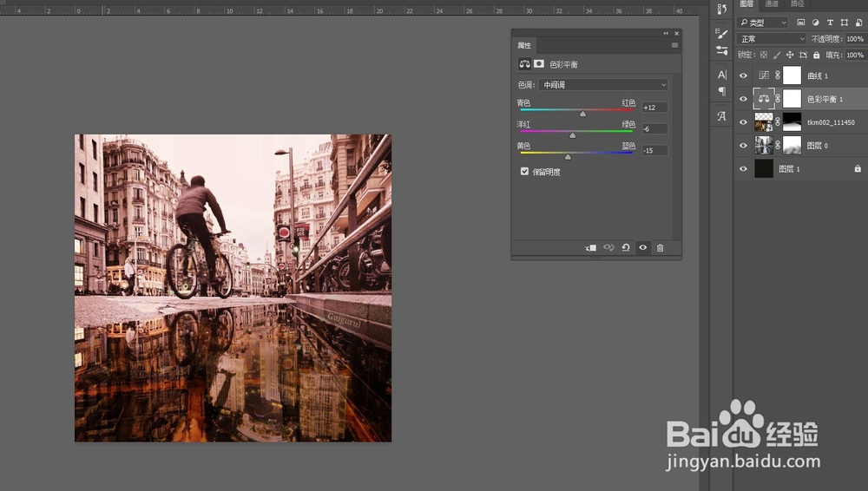
Task: Click the layer mask icon beside 色彩平衡
Action: (539, 64)
